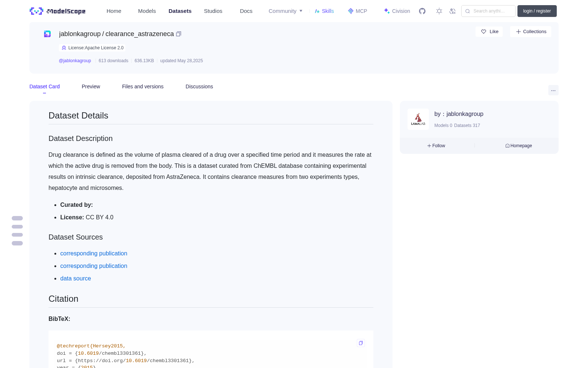Image resolution: width=588 pixels, height=368 pixels.
Task: Open the second corresponding publication link
Action: 94,266
